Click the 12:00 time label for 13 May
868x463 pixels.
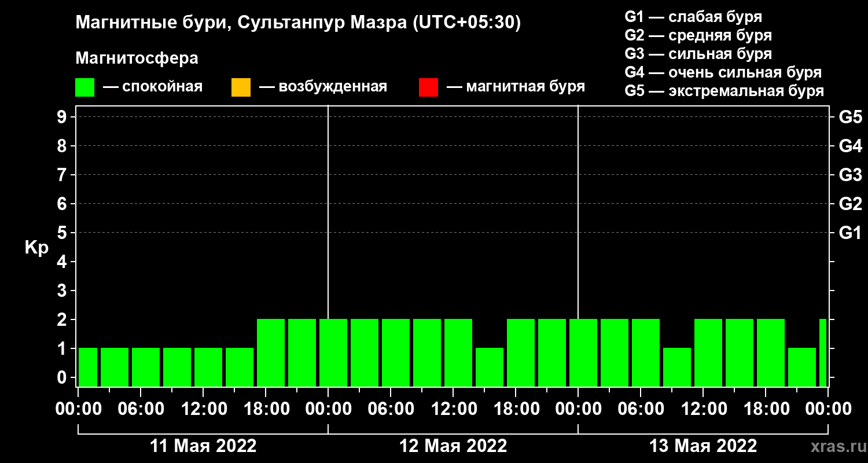pyautogui.click(x=703, y=409)
